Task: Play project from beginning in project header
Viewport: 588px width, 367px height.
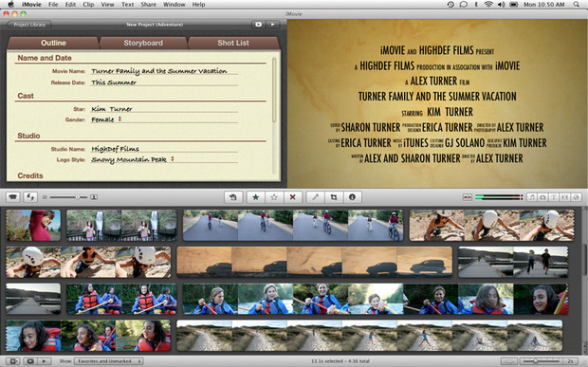Action: coord(273,25)
